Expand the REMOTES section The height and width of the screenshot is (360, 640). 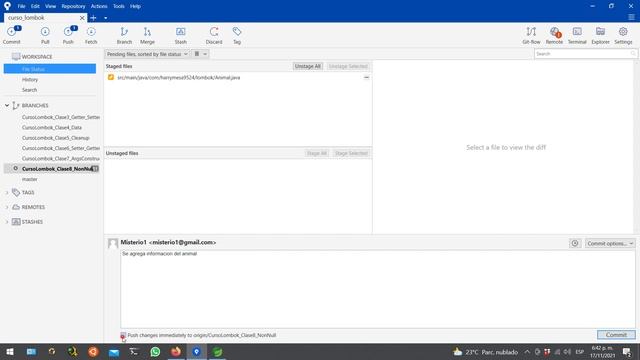click(7, 207)
